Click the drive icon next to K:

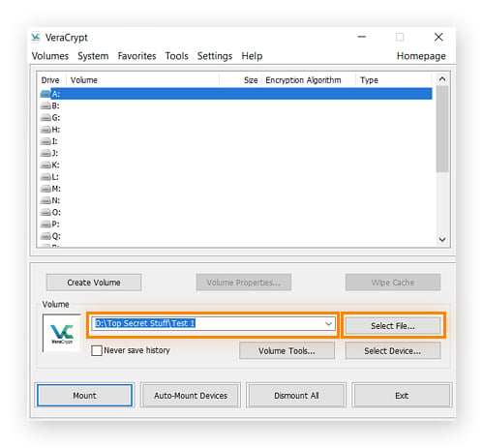[45, 164]
